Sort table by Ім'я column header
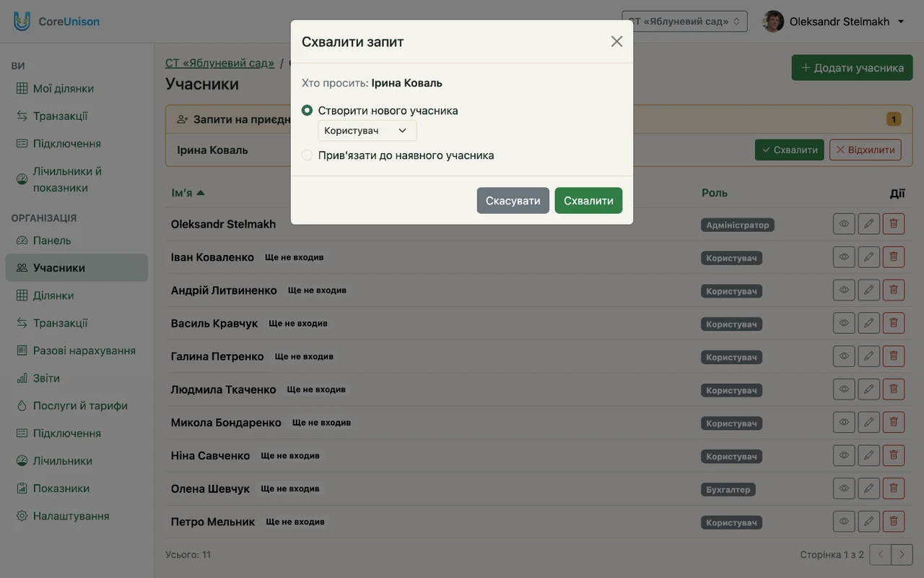Image resolution: width=924 pixels, height=578 pixels. point(188,193)
